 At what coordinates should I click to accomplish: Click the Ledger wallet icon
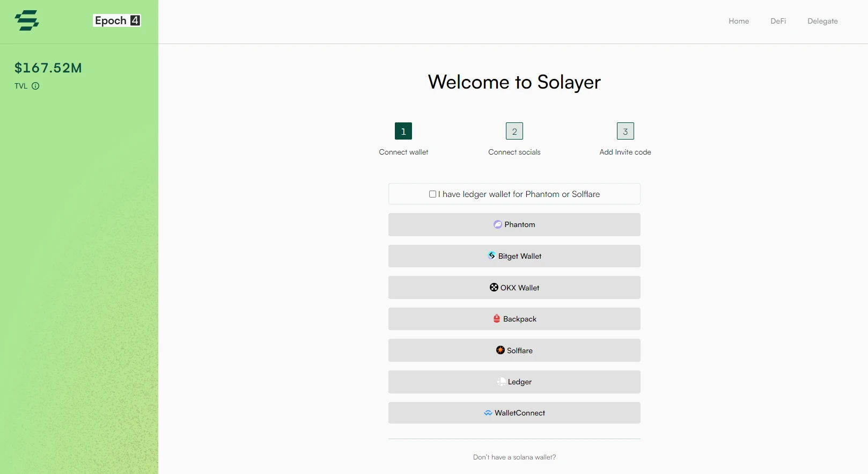[501, 382]
